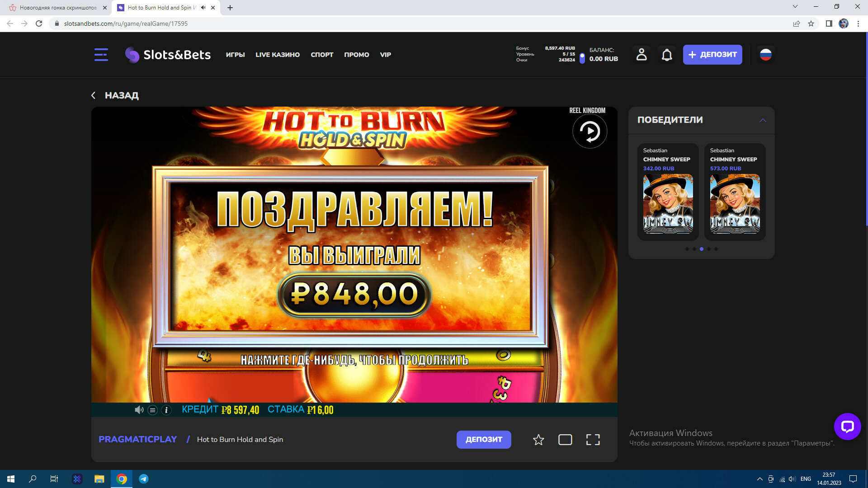
Task: Toggle theater mode rectangle icon
Action: click(565, 440)
